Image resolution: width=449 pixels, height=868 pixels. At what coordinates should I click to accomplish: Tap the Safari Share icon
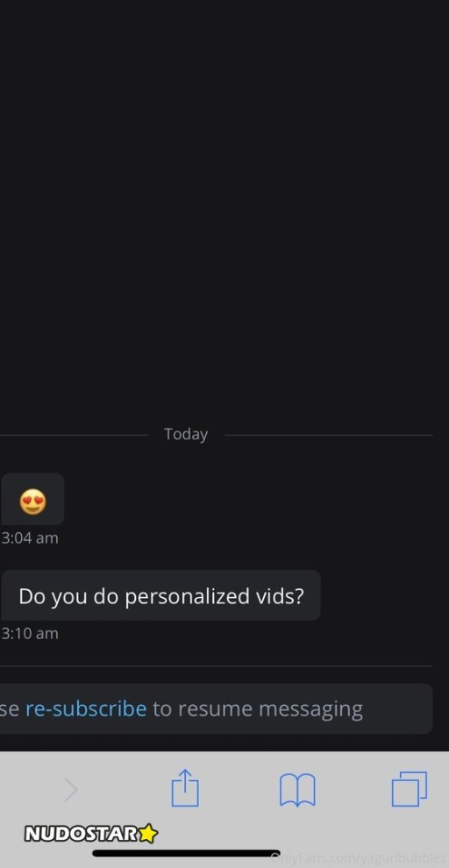click(185, 787)
